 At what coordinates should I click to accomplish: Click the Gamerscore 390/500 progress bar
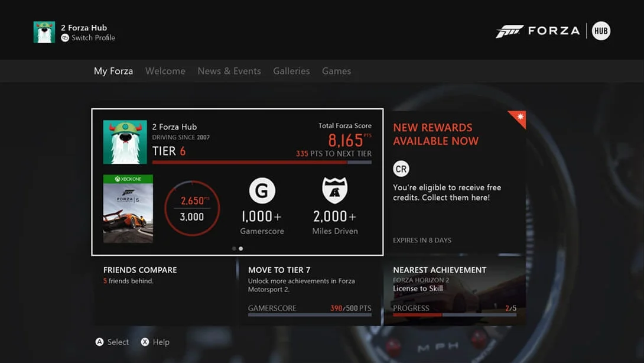[x=310, y=315]
